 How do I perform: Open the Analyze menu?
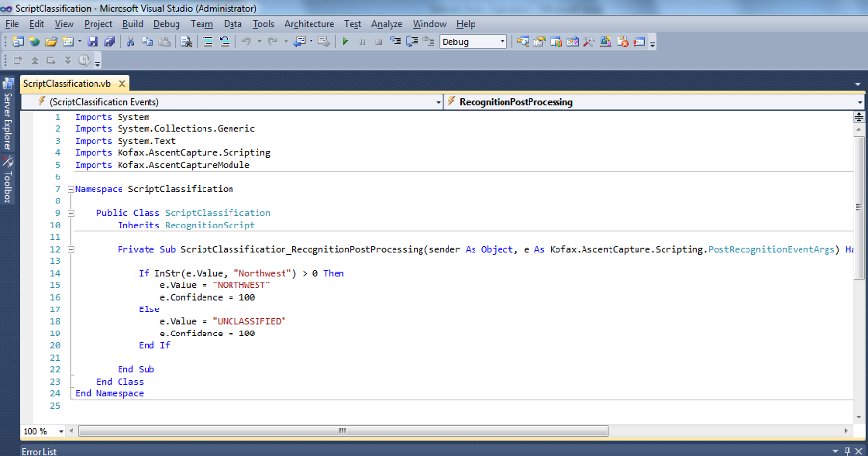387,24
